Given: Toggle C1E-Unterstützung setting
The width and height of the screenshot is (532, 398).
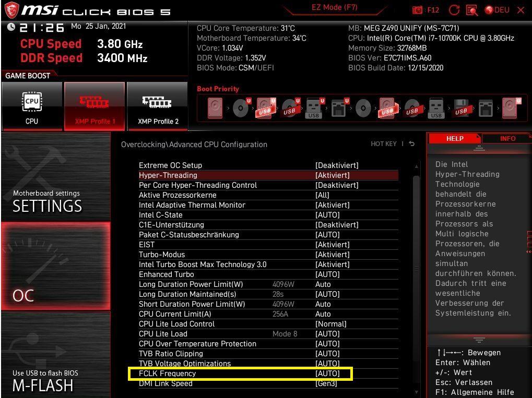Looking at the screenshot, I should coord(268,225).
